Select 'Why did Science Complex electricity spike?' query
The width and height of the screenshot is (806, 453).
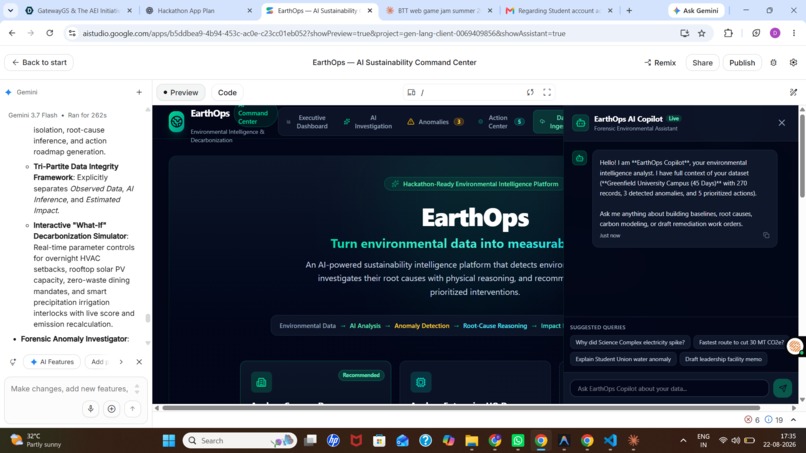pyautogui.click(x=630, y=342)
